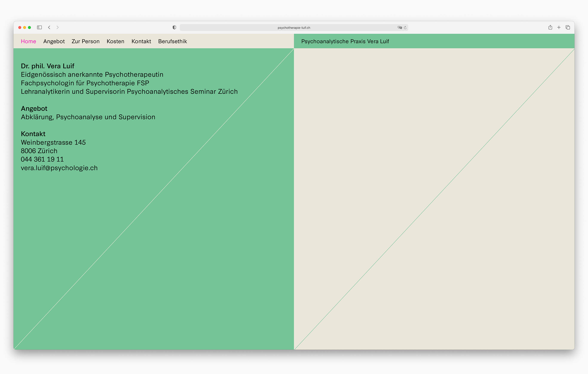Click text Eidgenössisch anerkannte Psychotherapeutin
Image resolution: width=588 pixels, height=374 pixels.
tap(92, 74)
